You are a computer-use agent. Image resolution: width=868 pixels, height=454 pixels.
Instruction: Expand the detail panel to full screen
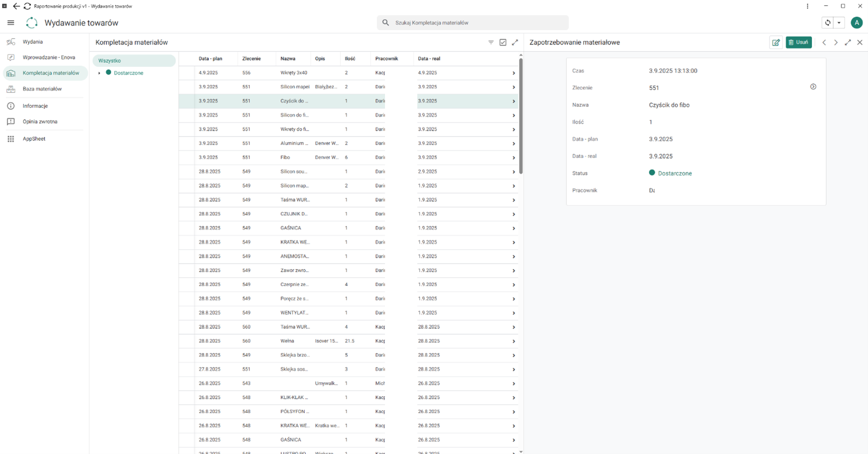pos(848,42)
